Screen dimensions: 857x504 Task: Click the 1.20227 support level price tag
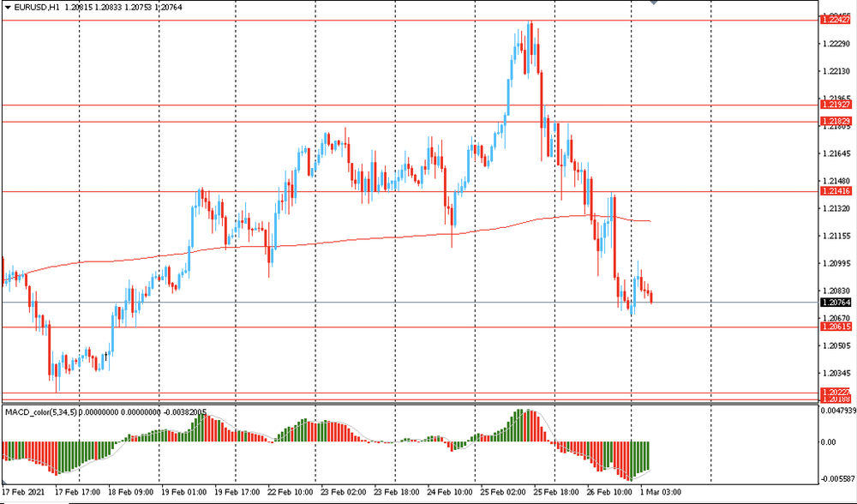point(836,392)
